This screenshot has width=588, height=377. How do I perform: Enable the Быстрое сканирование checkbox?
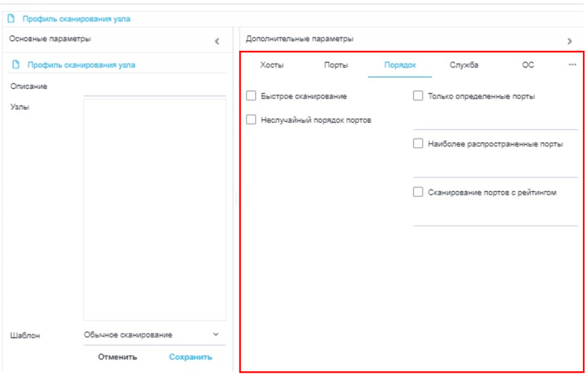click(x=251, y=96)
